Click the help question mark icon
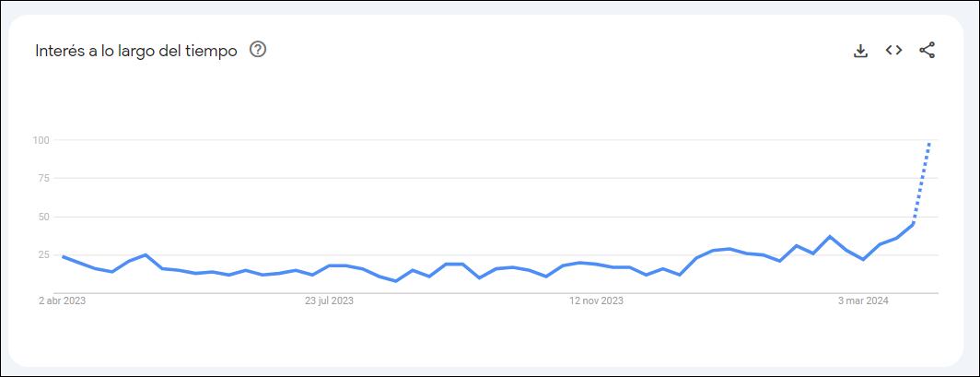Image resolution: width=980 pixels, height=377 pixels. click(258, 50)
